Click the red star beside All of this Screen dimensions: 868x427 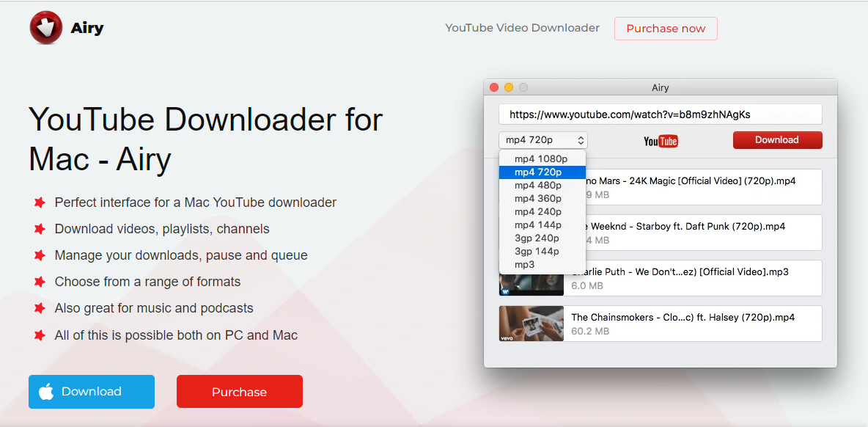pos(40,335)
